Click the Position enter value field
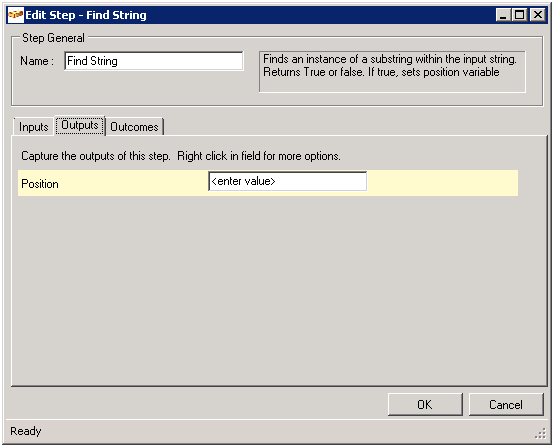The image size is (553, 446). click(x=287, y=181)
